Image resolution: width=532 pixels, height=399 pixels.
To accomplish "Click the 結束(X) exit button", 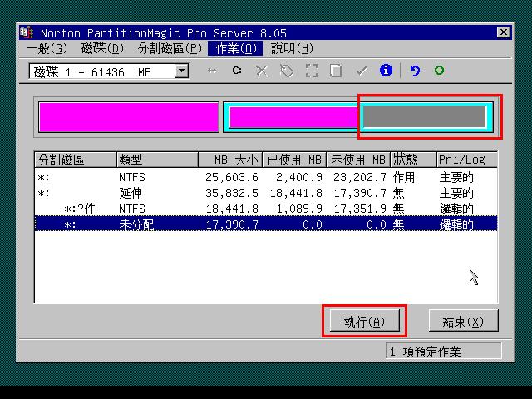I will click(464, 321).
